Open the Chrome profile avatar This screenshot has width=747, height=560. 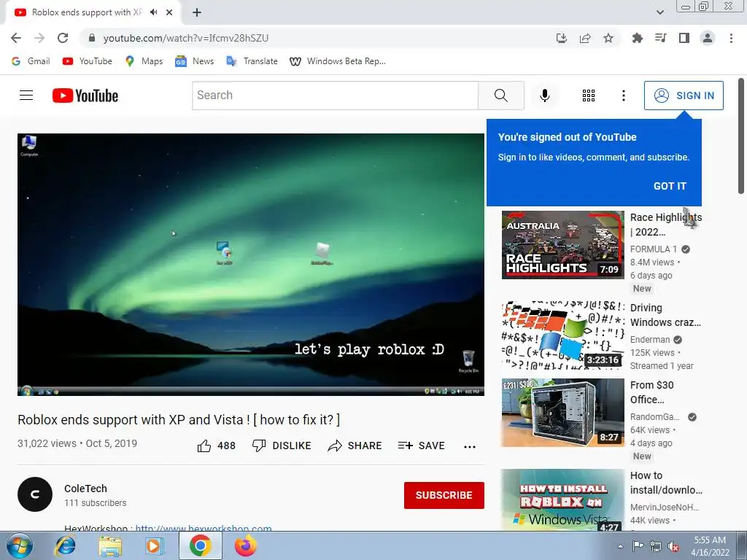coord(708,38)
